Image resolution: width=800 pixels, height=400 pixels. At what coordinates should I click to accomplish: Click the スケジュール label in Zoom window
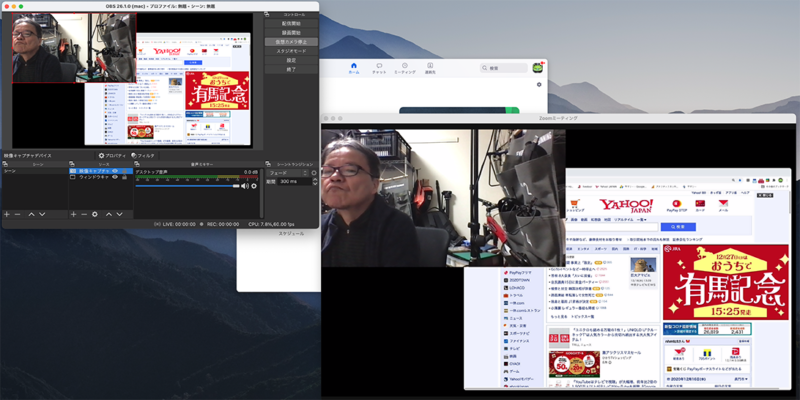291,233
